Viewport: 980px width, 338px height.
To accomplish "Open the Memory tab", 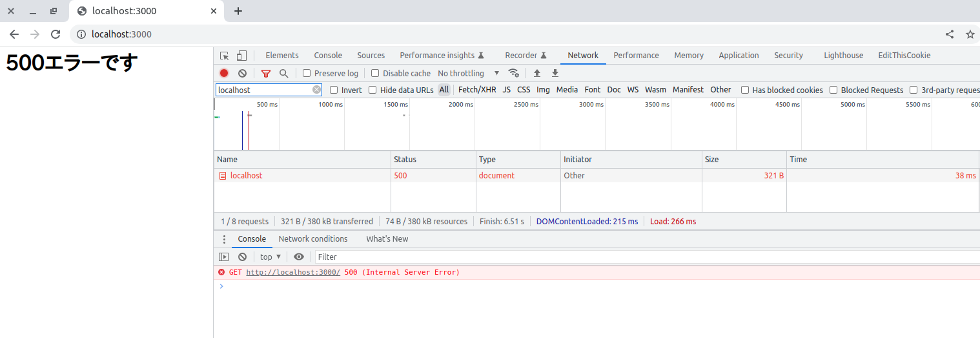I will (689, 56).
